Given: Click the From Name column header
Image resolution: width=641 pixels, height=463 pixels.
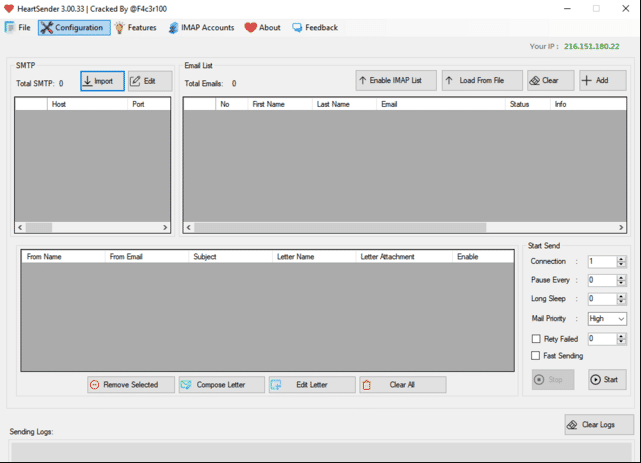Looking at the screenshot, I should (63, 257).
